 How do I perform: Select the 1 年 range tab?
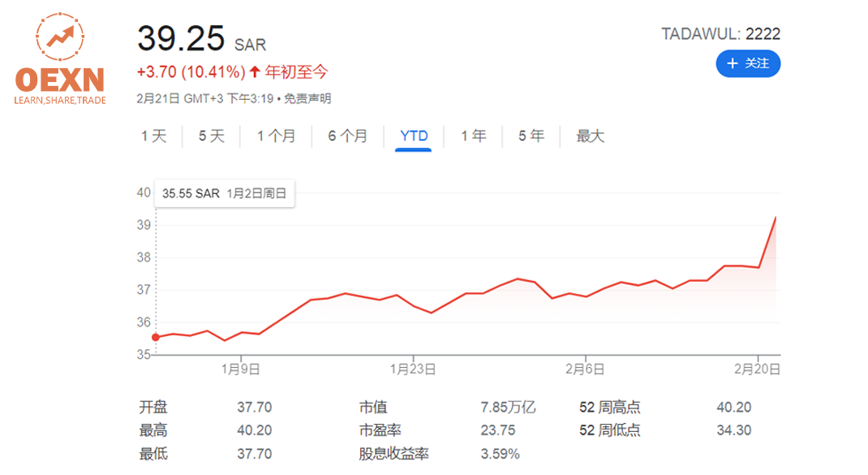coord(473,136)
